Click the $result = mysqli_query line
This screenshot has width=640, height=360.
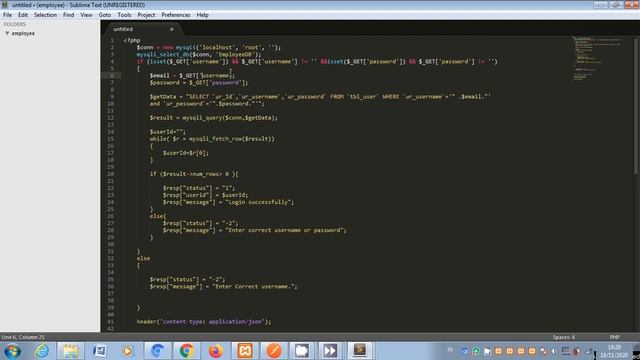213,118
